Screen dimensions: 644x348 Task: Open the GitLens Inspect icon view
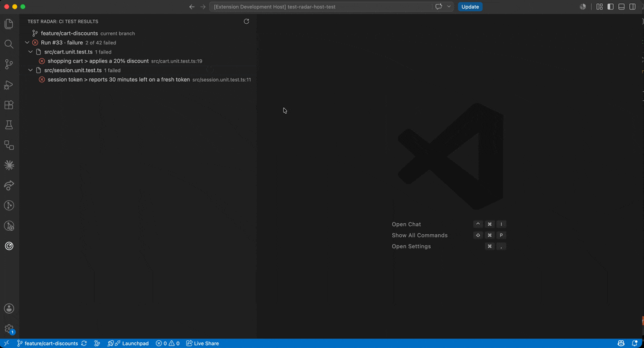click(x=8, y=226)
